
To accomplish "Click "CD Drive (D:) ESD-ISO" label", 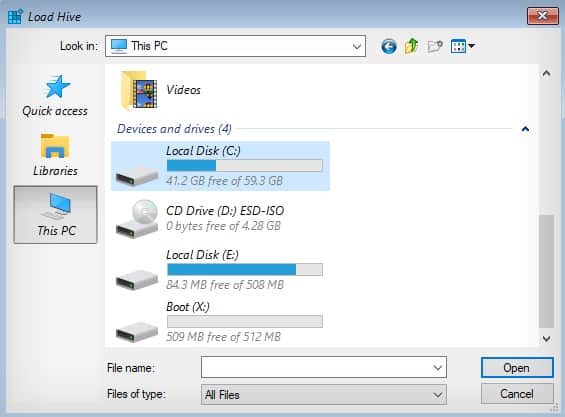I will pos(225,210).
